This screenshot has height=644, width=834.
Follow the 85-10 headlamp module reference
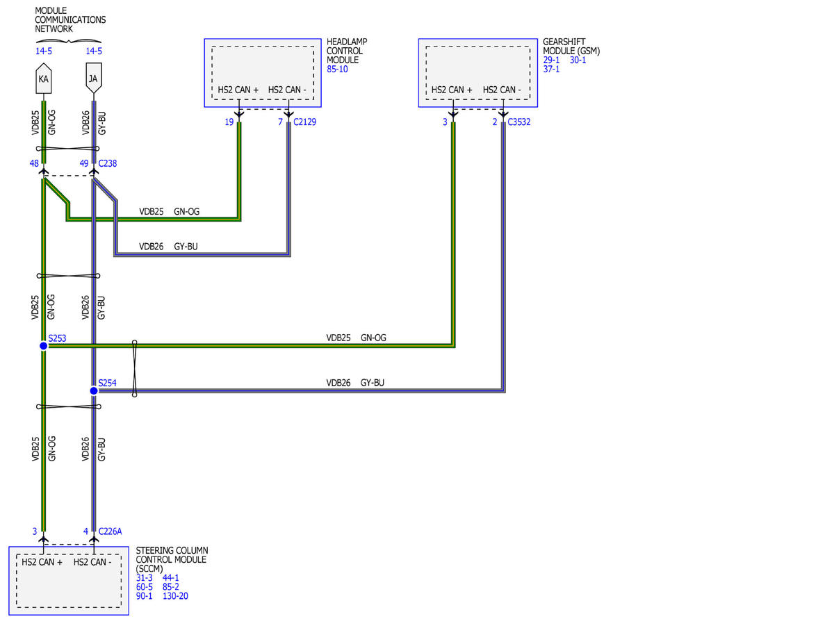338,69
